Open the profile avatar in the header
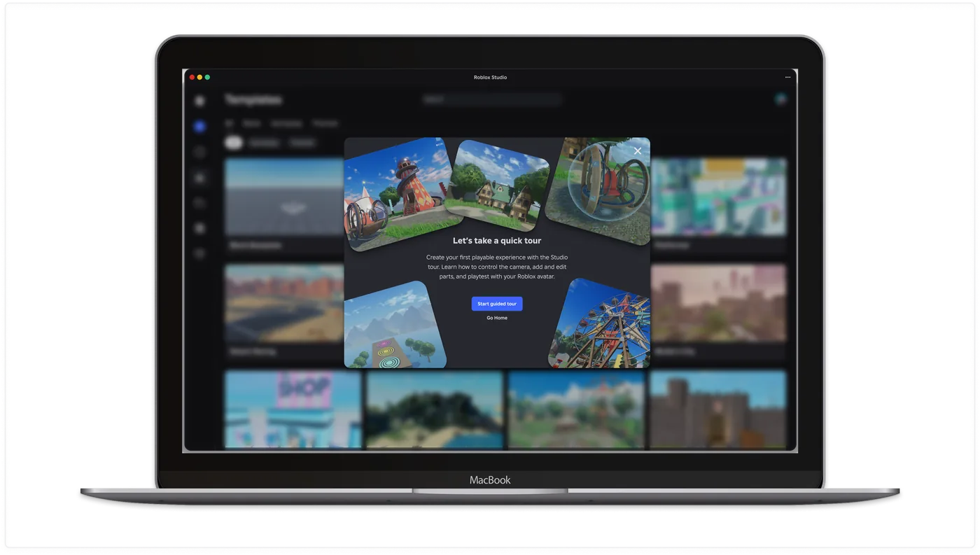This screenshot has width=980, height=555. click(x=780, y=99)
